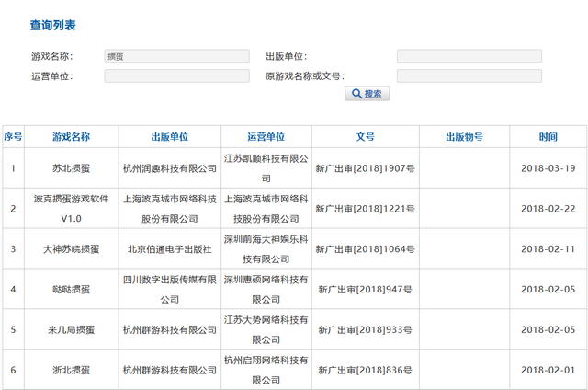Screen dimensions: 588x390
Task: Select date 2018-02-05 in 哒哒掼蛋 row
Action: (x=548, y=290)
